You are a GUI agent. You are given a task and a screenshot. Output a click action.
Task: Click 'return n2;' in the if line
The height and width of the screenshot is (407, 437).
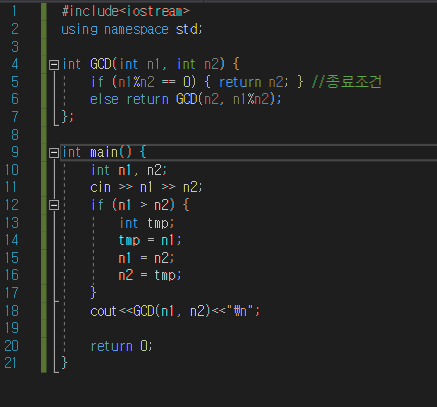tap(253, 82)
